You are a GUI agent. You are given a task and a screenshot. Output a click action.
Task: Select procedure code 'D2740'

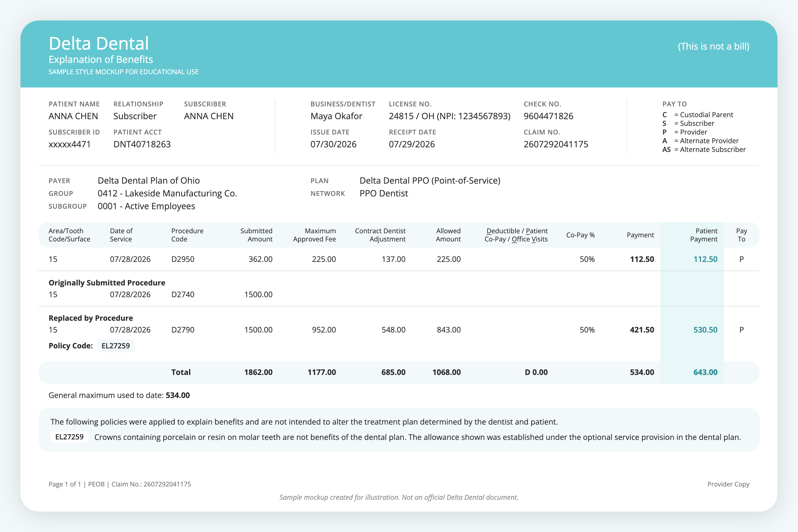pyautogui.click(x=183, y=294)
